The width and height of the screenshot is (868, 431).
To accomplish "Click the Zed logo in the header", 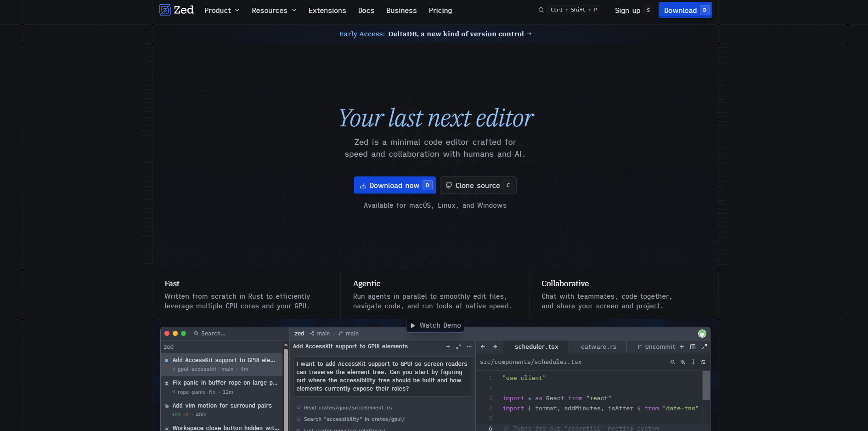I will pyautogui.click(x=176, y=10).
